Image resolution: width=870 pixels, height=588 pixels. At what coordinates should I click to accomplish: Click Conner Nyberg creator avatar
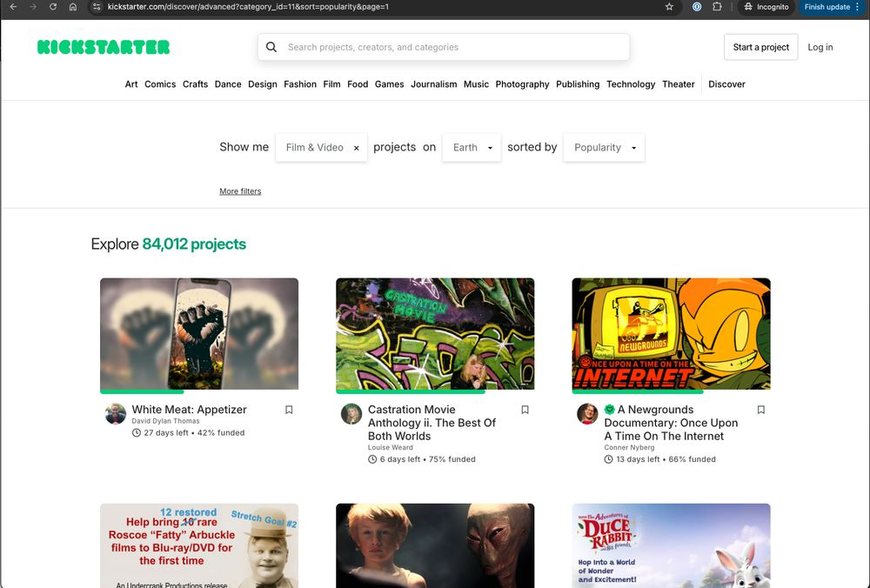tap(587, 414)
